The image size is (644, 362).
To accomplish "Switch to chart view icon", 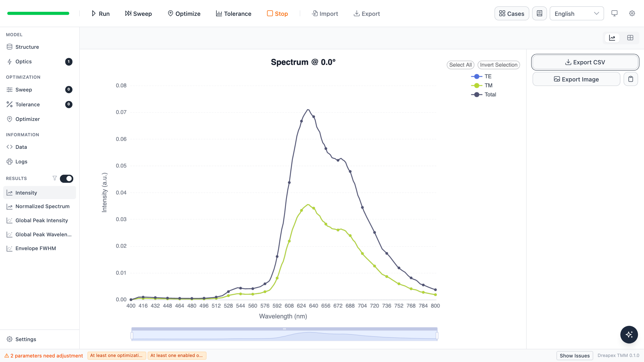I will 612,38.
